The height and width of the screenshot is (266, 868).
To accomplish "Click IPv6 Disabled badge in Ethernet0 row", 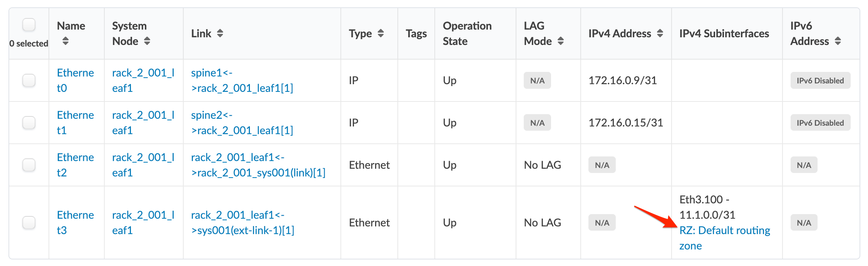I will pyautogui.click(x=820, y=81).
